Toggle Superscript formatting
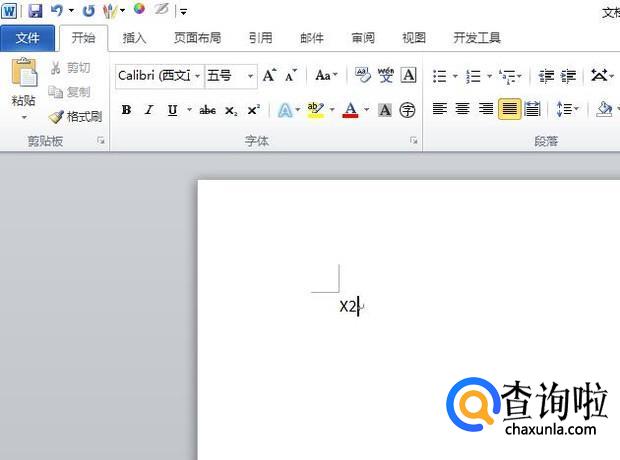The image size is (620, 460). (253, 110)
